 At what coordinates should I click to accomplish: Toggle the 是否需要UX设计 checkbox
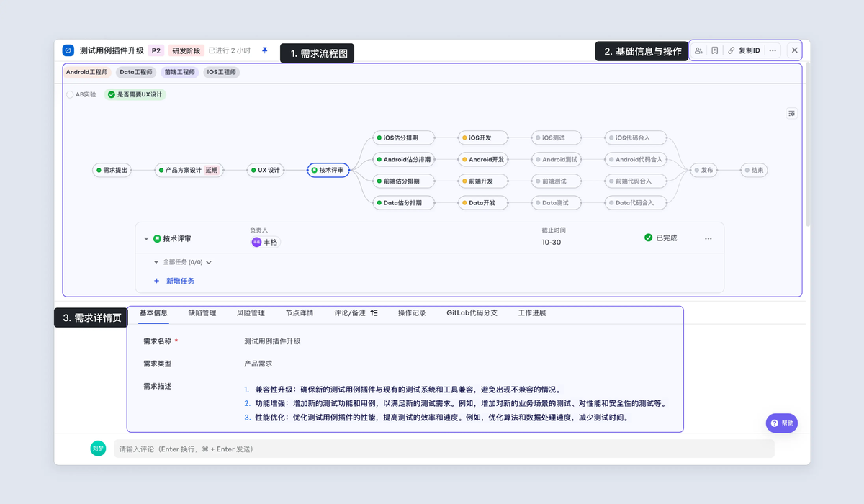(x=111, y=94)
